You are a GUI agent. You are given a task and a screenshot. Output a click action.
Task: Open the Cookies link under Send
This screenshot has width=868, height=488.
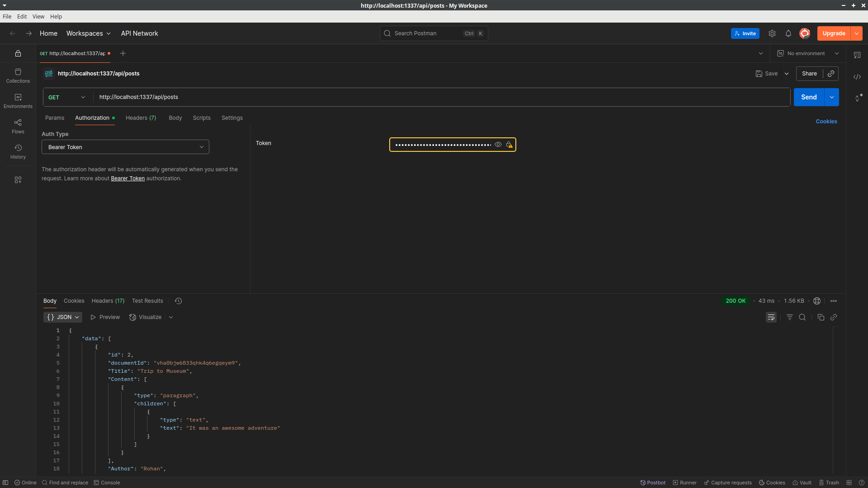[x=826, y=122]
